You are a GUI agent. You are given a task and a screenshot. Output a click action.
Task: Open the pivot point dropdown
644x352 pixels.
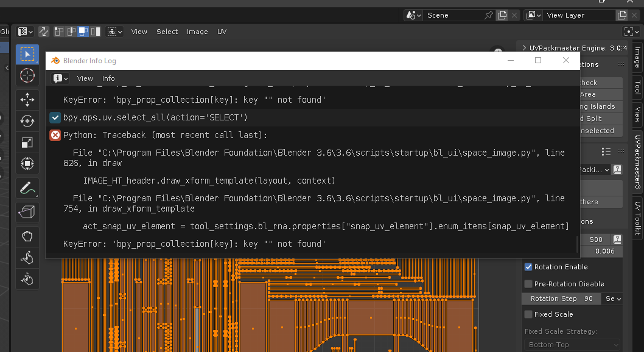click(631, 32)
